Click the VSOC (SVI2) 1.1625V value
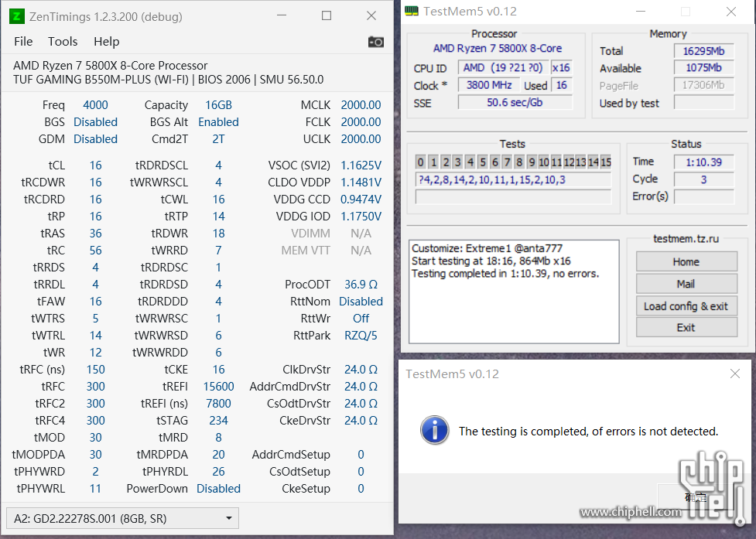 click(x=361, y=165)
